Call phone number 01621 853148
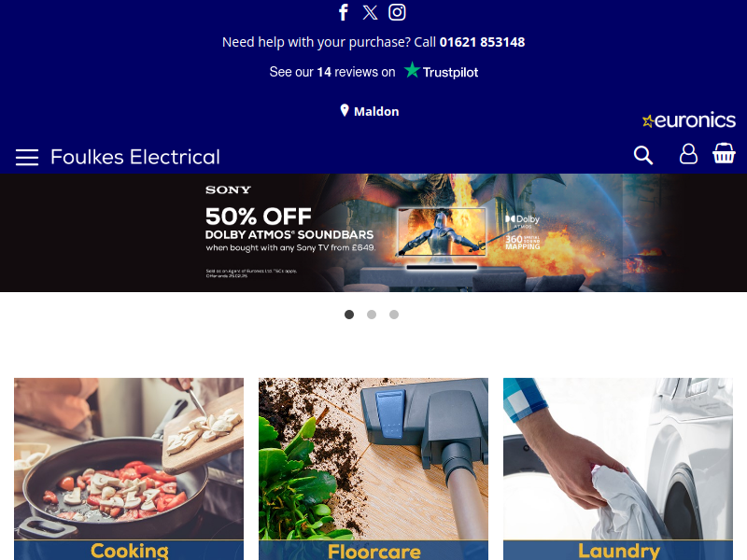The width and height of the screenshot is (747, 560). coord(482,42)
